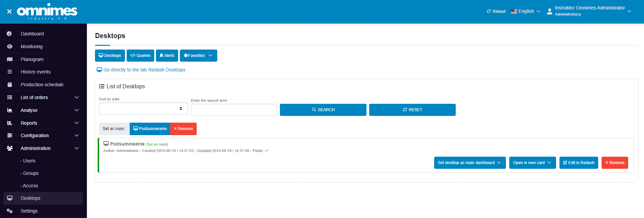Click the Administration users icon

coord(9,148)
